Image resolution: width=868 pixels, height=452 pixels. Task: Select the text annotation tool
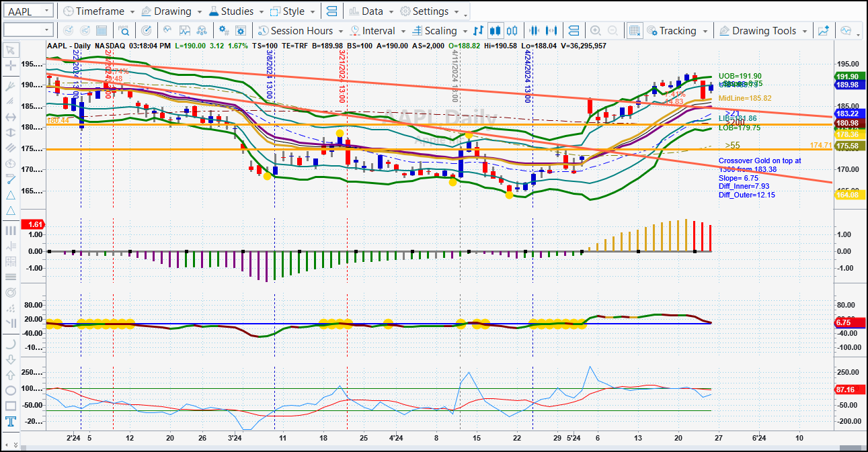click(x=11, y=422)
